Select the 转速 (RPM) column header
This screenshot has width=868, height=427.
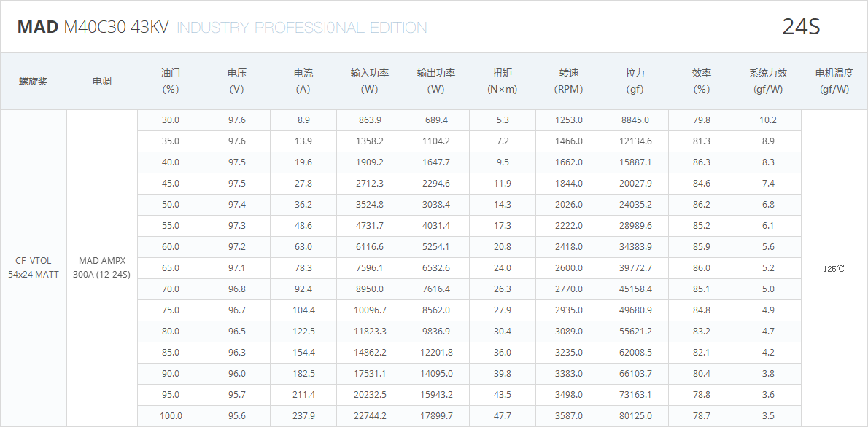click(569, 81)
